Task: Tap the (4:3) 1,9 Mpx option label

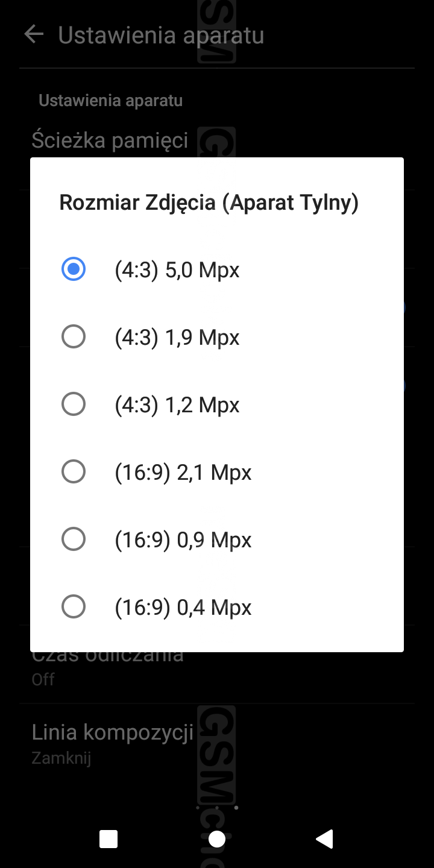Action: point(177,338)
